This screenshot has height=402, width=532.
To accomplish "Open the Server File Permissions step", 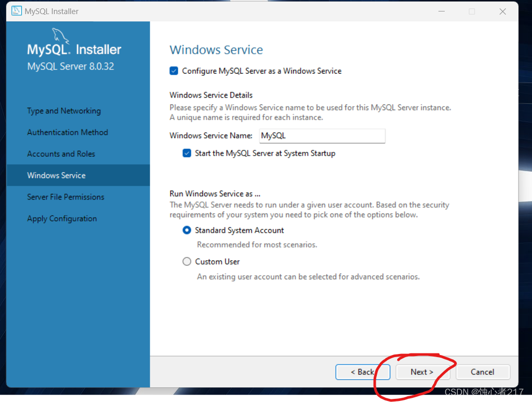I will point(65,197).
